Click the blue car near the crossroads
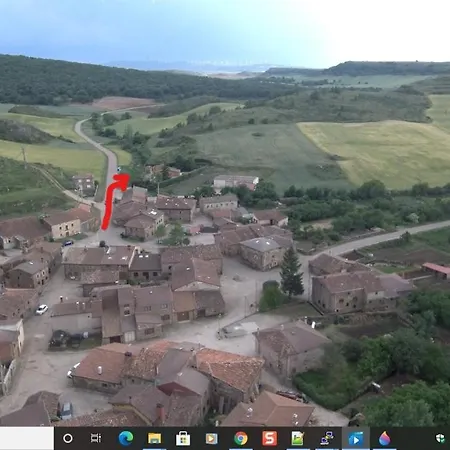The image size is (450, 450). tap(68, 243)
